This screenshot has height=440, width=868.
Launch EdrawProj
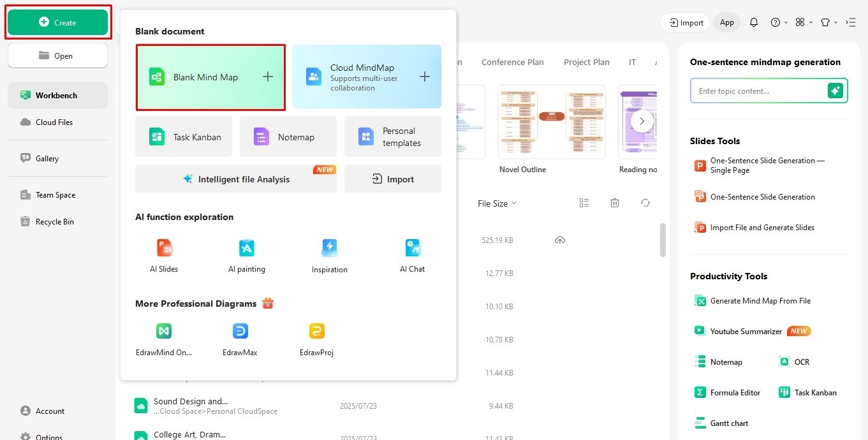coord(316,339)
